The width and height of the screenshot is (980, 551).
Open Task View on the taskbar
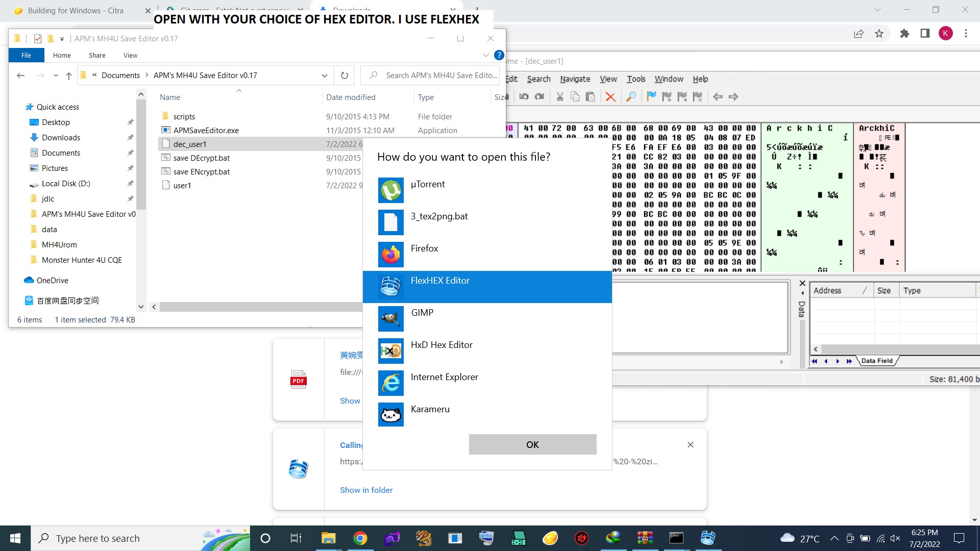point(296,538)
